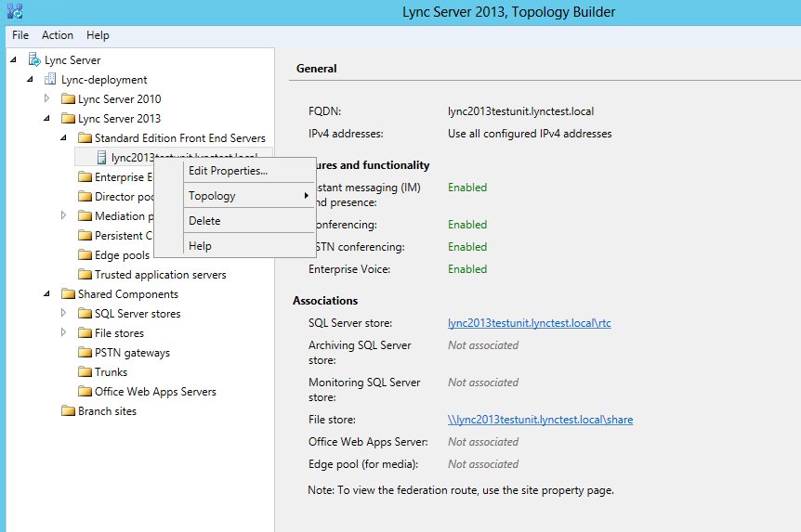Select Delete in the context menu
The height and width of the screenshot is (532, 801).
(204, 221)
